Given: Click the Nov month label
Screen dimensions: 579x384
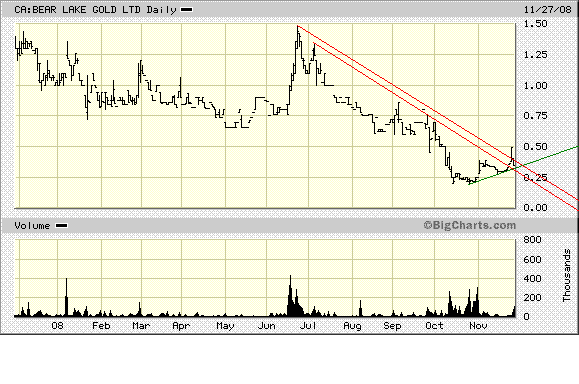Looking at the screenshot, I should [x=478, y=326].
